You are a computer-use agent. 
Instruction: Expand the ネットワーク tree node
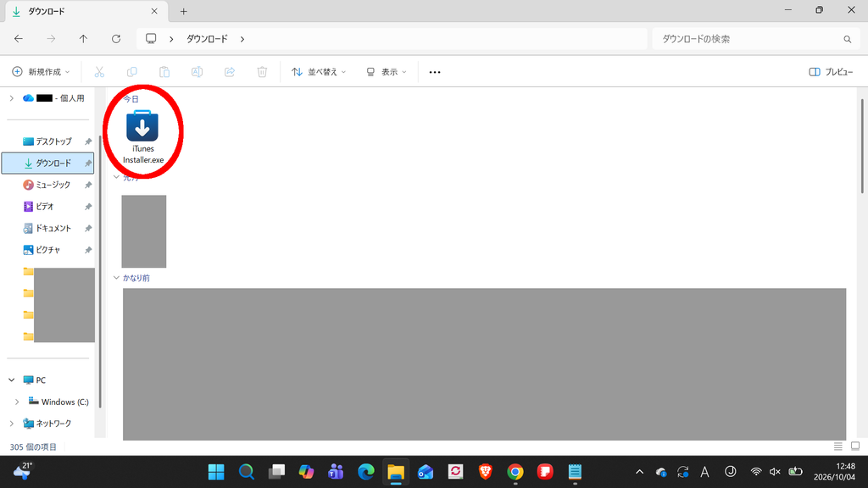click(12, 424)
